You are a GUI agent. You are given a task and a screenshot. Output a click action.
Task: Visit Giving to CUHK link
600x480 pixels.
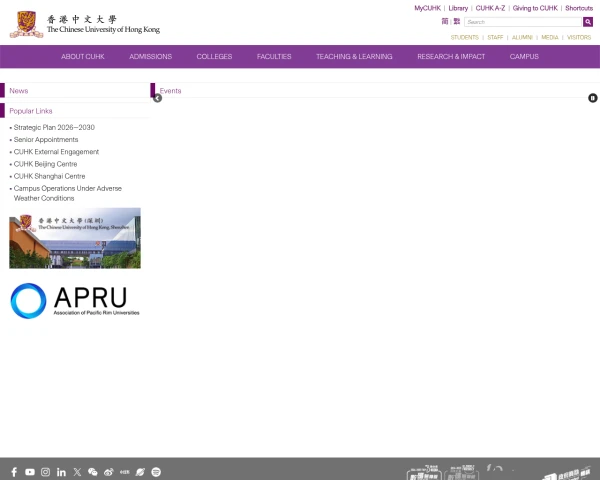tap(535, 8)
